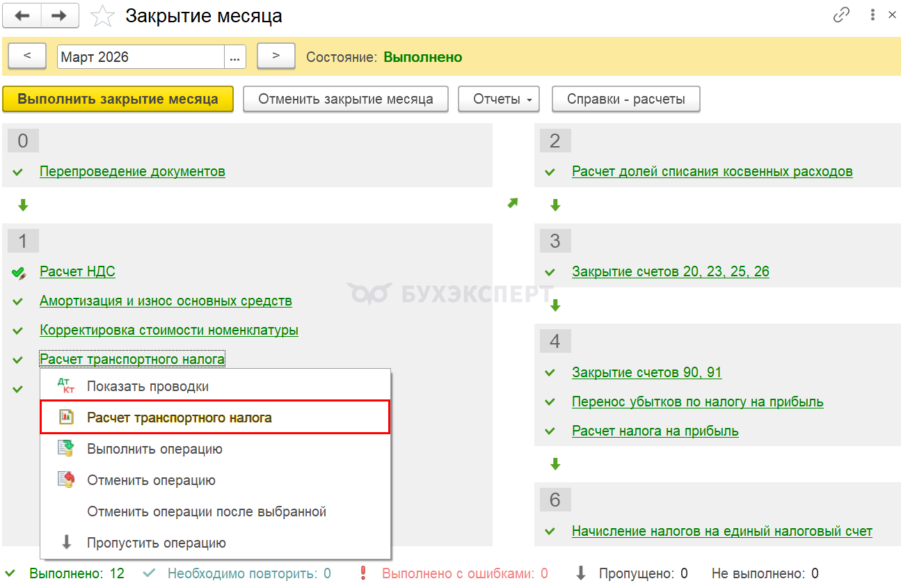The width and height of the screenshot is (901, 588).
Task: Click the period field showing Март 2026
Action: point(141,57)
